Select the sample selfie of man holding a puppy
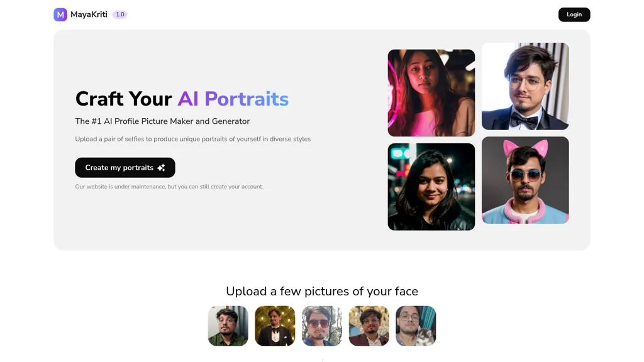Screen dimensions: 644x362 click(416, 326)
